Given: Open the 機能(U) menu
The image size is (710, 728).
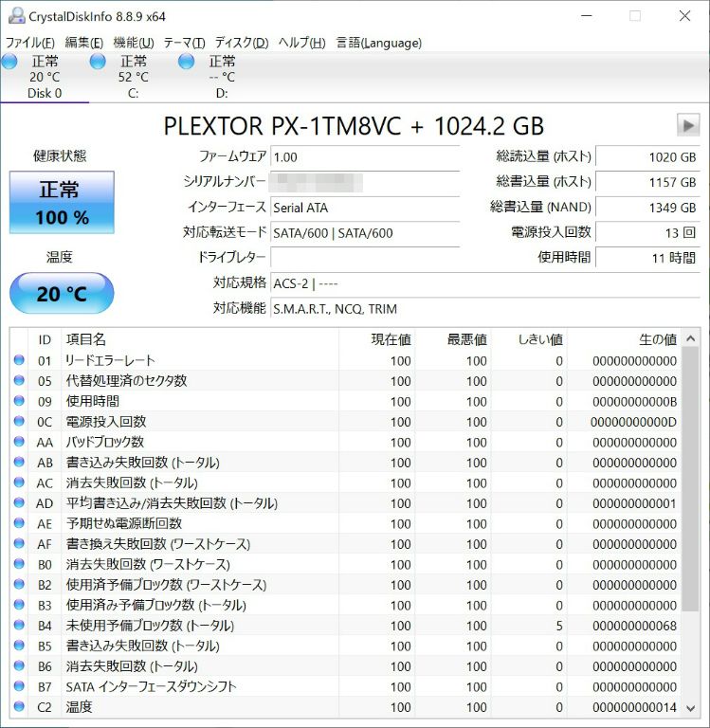Looking at the screenshot, I should click(x=134, y=43).
